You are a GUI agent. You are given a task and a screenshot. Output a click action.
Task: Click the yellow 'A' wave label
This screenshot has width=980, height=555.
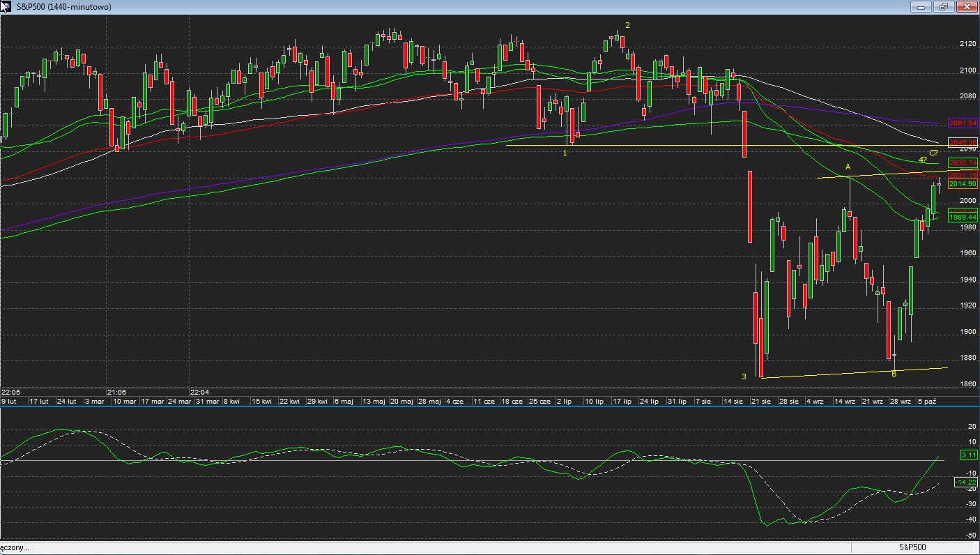[x=848, y=167]
